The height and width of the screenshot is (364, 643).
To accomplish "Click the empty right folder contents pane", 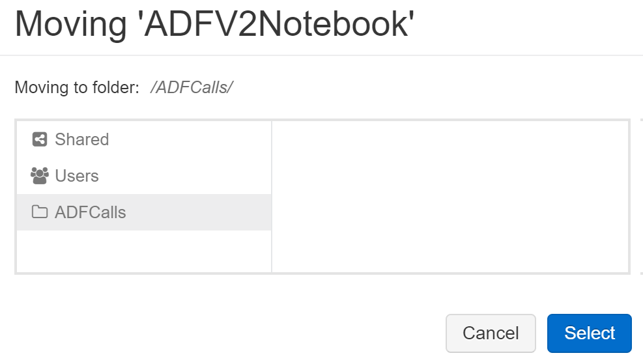I will [x=450, y=197].
